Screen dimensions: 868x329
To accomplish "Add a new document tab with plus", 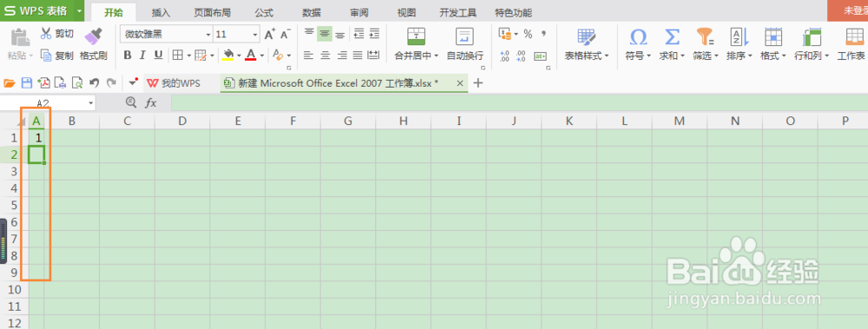I will click(x=479, y=83).
